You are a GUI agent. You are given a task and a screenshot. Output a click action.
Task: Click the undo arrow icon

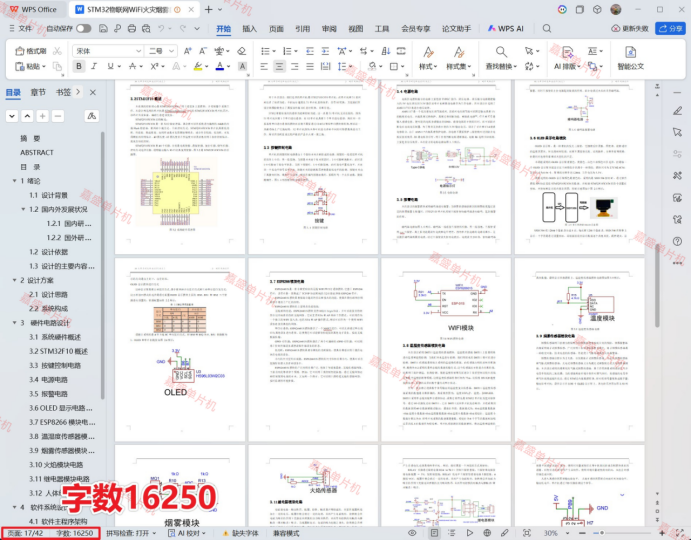pos(161,28)
